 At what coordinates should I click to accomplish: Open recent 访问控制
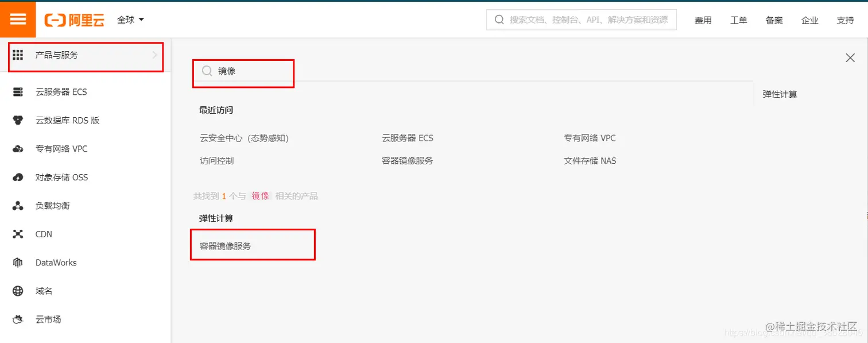click(216, 161)
